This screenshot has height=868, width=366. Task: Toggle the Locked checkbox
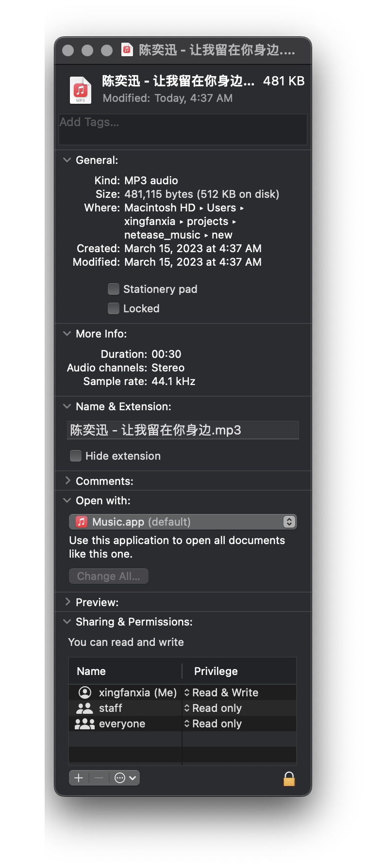(x=113, y=308)
